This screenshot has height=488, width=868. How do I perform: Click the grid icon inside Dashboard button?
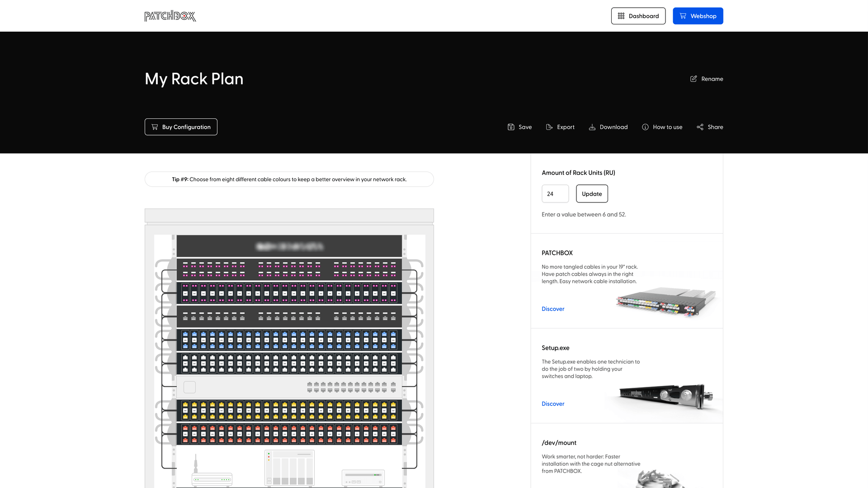(x=621, y=16)
